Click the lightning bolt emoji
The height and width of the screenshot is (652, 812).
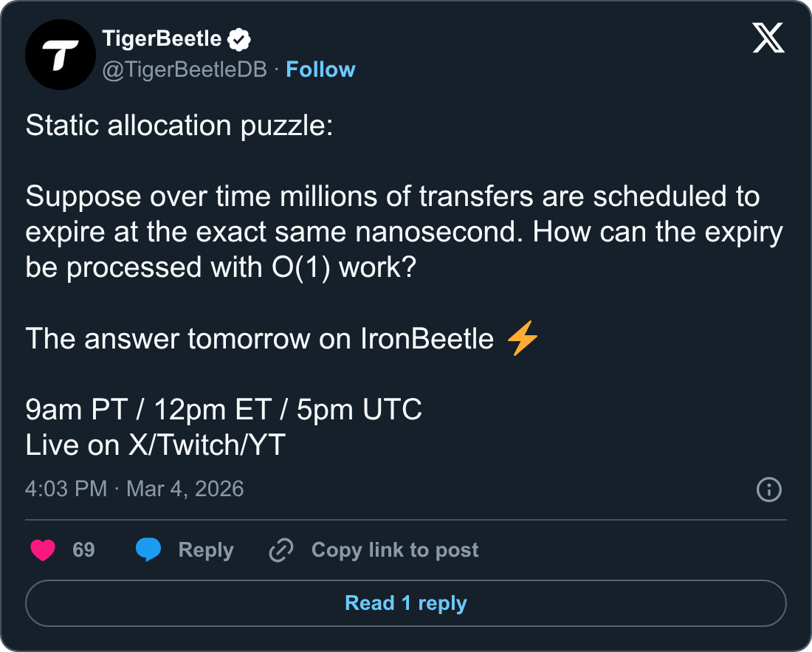[x=523, y=339]
